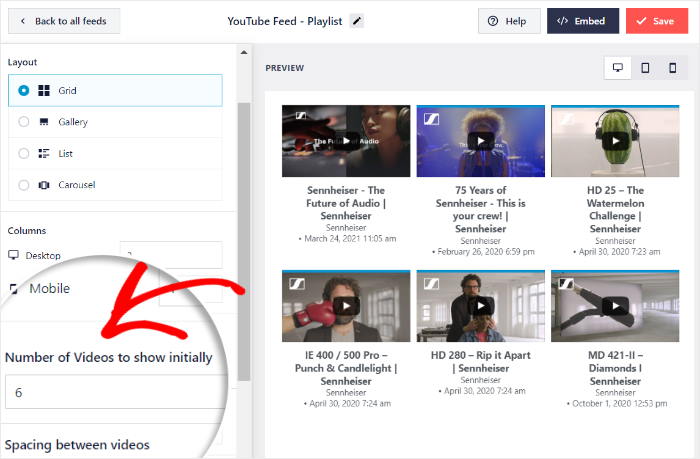This screenshot has height=459, width=700.
Task: Click the date 'March 24, 2021 11:05 am'
Action: pos(350,239)
